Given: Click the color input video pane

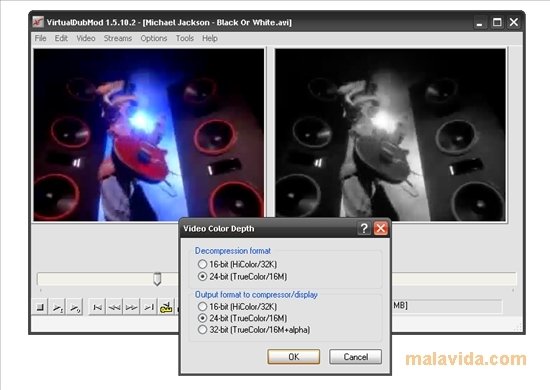Looking at the screenshot, I should (149, 135).
